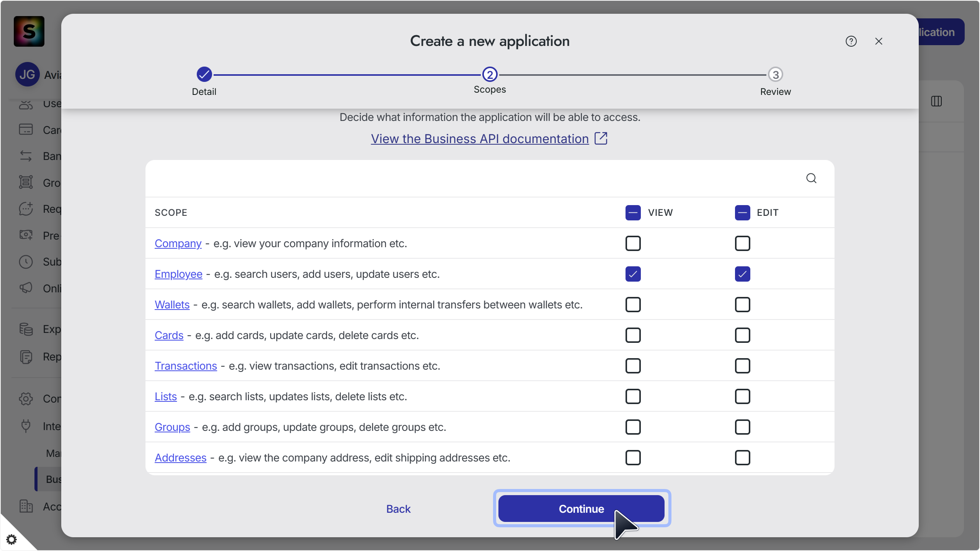Open the Wallets scope link
The width and height of the screenshot is (980, 551).
coord(172,305)
